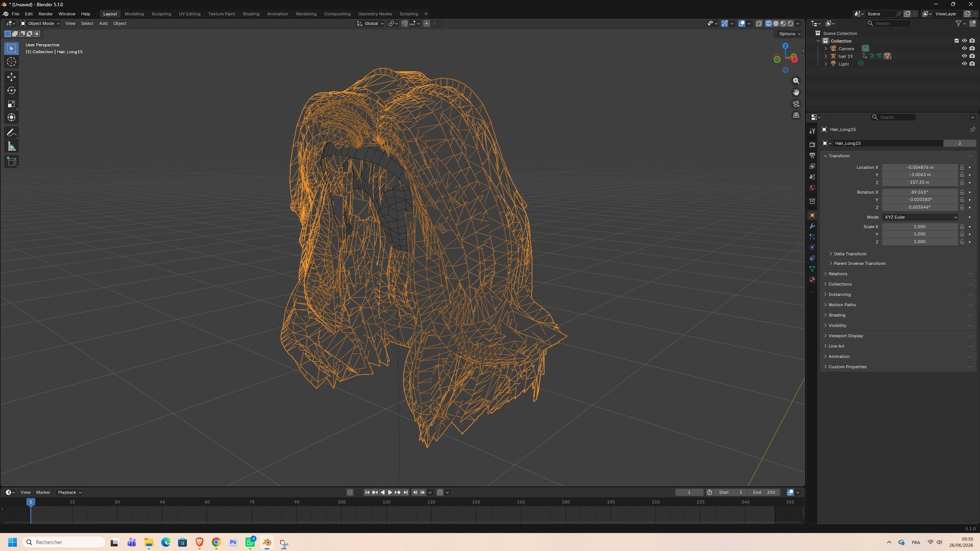Toggle camera view icon in viewport

pos(796,104)
